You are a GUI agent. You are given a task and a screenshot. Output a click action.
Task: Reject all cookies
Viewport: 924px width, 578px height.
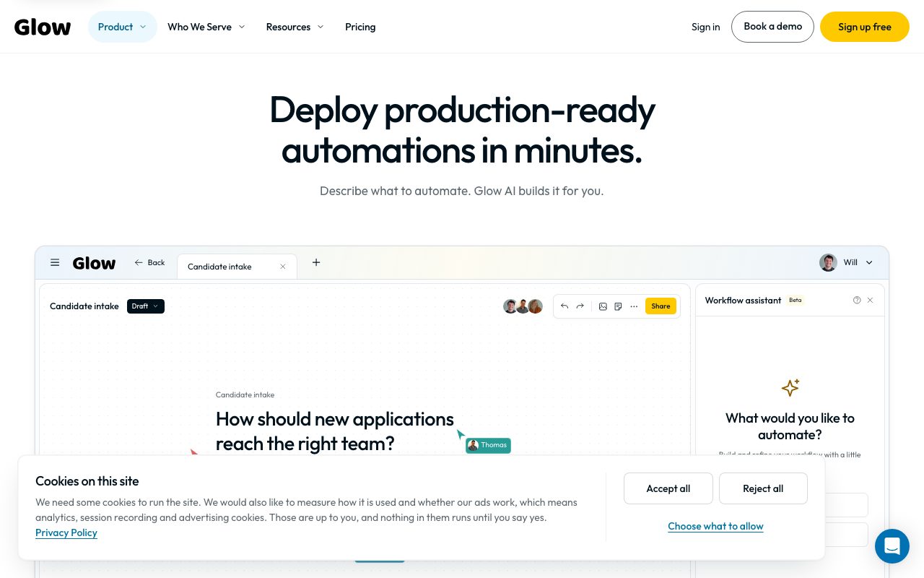click(x=763, y=488)
